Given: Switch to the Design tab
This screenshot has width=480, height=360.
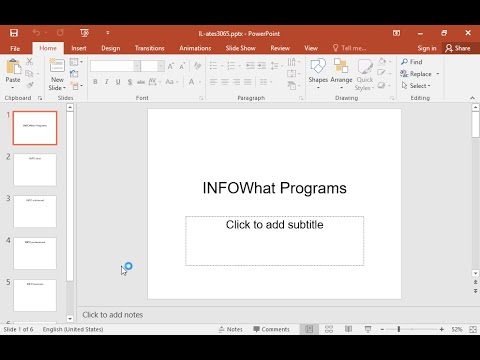Looking at the screenshot, I should (111, 48).
